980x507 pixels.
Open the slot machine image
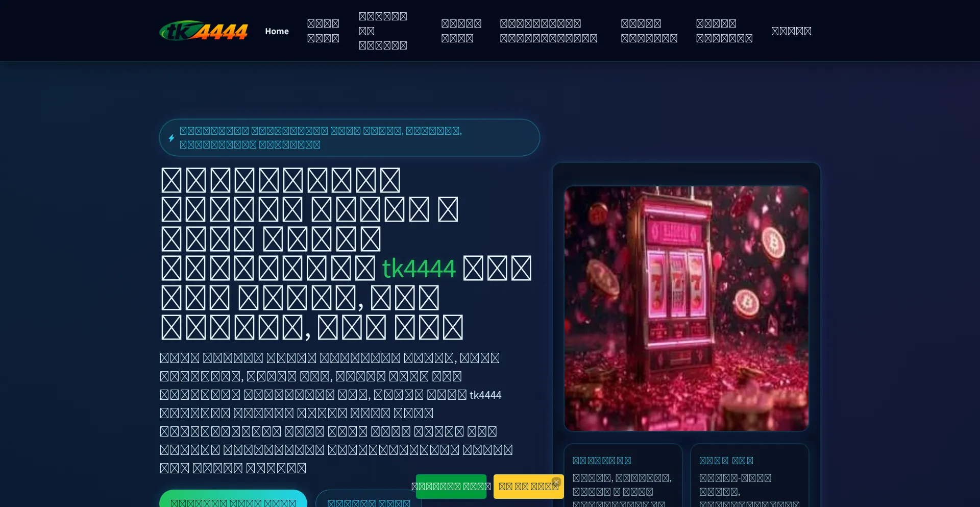(x=687, y=308)
